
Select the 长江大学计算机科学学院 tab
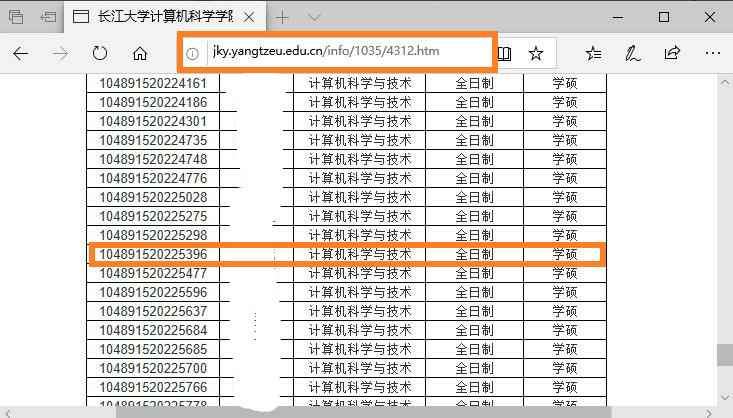(165, 17)
